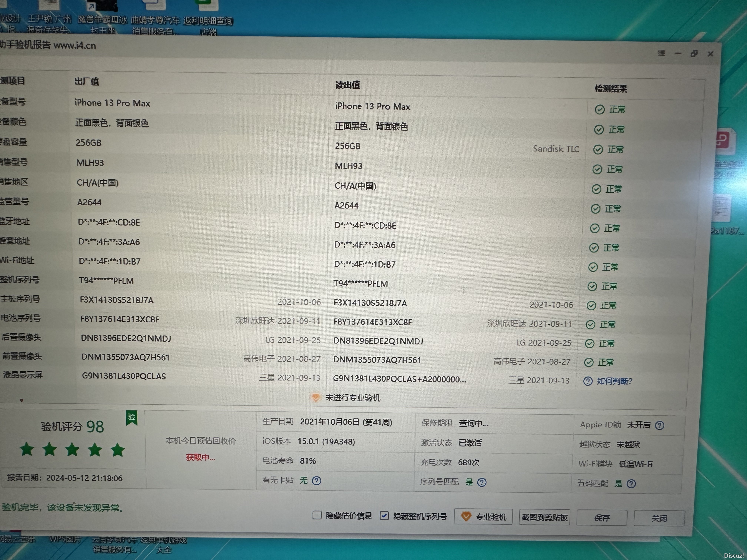Click the 生产日期 2021年10月06日 value
The height and width of the screenshot is (560, 747).
pyautogui.click(x=346, y=422)
